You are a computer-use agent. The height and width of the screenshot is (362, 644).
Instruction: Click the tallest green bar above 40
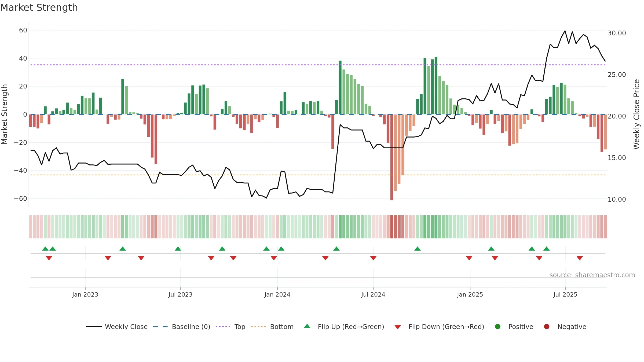436,86
